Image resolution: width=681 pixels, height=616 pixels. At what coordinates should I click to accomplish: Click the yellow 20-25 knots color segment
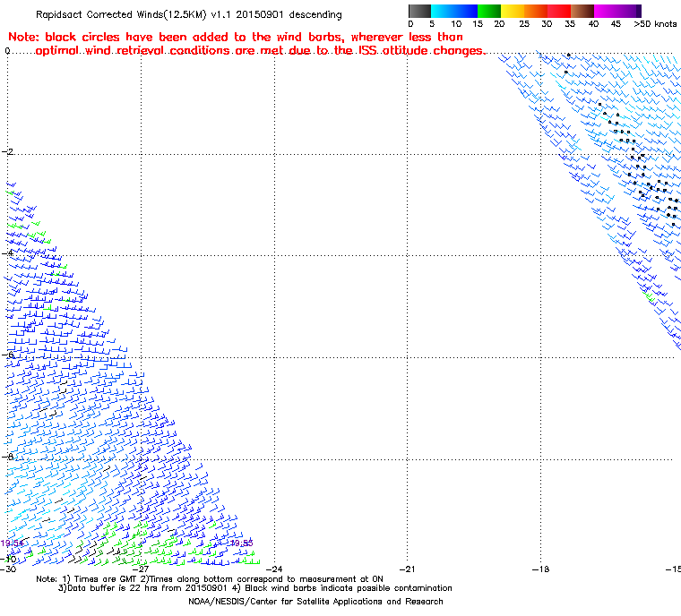pyautogui.click(x=513, y=12)
